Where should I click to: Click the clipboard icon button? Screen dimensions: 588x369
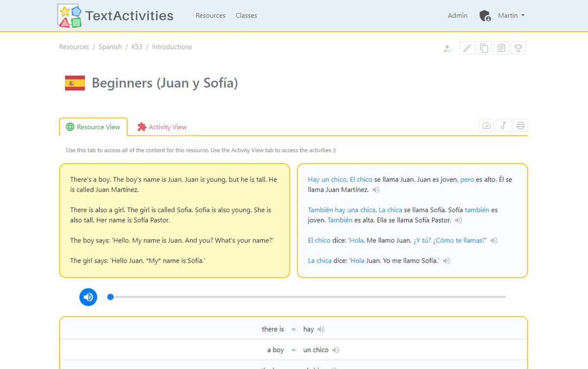coord(501,48)
